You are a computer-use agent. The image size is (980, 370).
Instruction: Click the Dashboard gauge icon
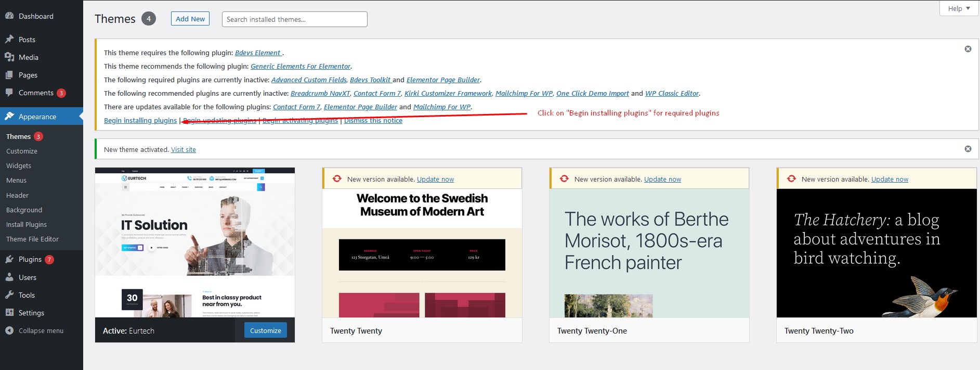tap(9, 16)
